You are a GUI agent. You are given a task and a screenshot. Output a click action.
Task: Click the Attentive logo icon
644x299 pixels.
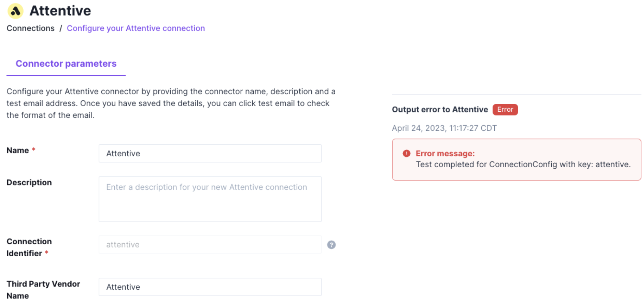(15, 11)
